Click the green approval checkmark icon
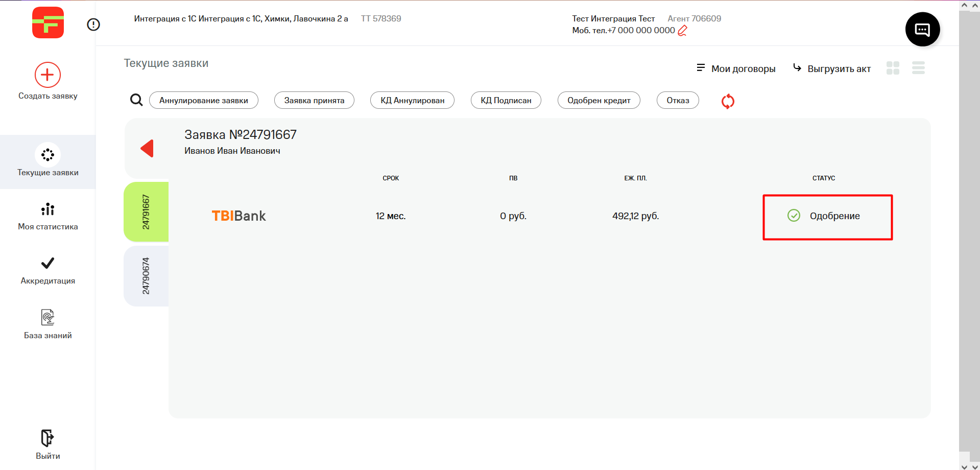The height and width of the screenshot is (470, 980). 794,216
